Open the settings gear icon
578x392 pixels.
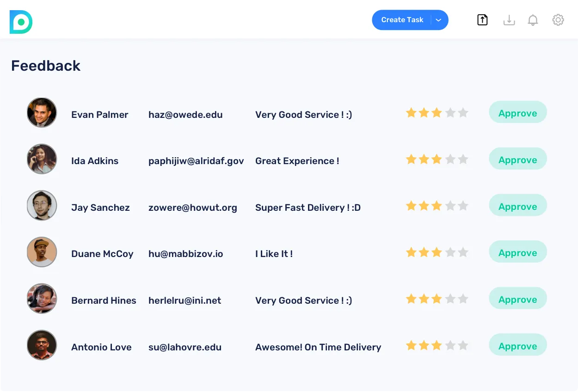pyautogui.click(x=558, y=20)
